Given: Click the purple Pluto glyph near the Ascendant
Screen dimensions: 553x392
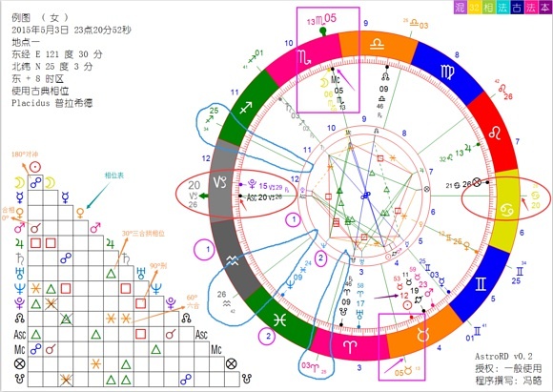Looking at the screenshot, I should 252,183.
